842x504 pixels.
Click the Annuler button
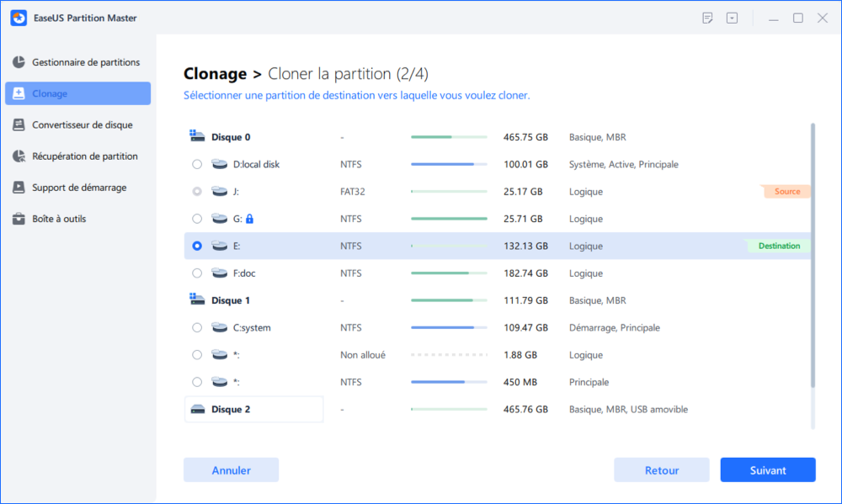(x=231, y=470)
